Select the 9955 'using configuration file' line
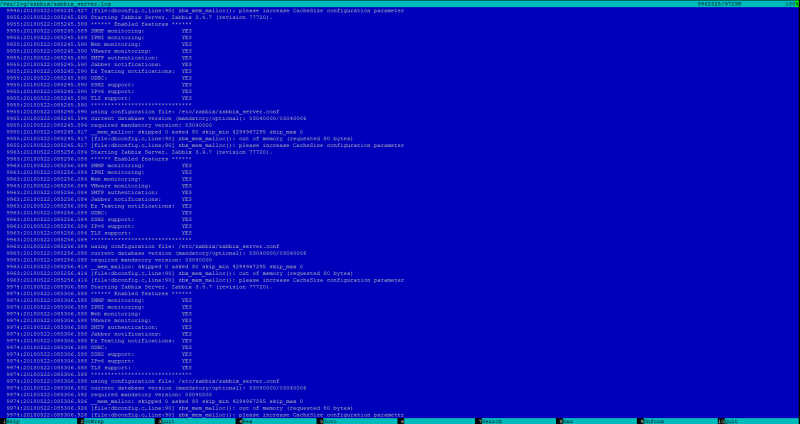Viewport: 800px width, 424px height. (x=143, y=112)
